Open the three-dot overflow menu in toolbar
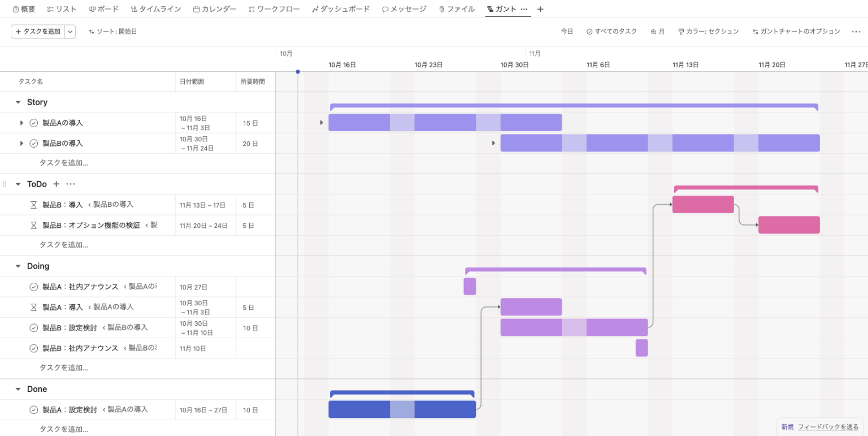The width and height of the screenshot is (868, 436). (x=856, y=32)
